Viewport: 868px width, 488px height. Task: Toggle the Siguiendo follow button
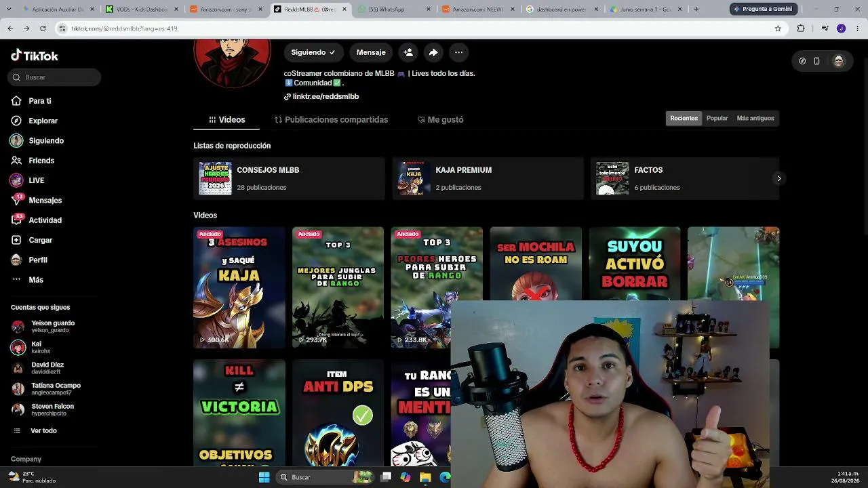(x=313, y=52)
